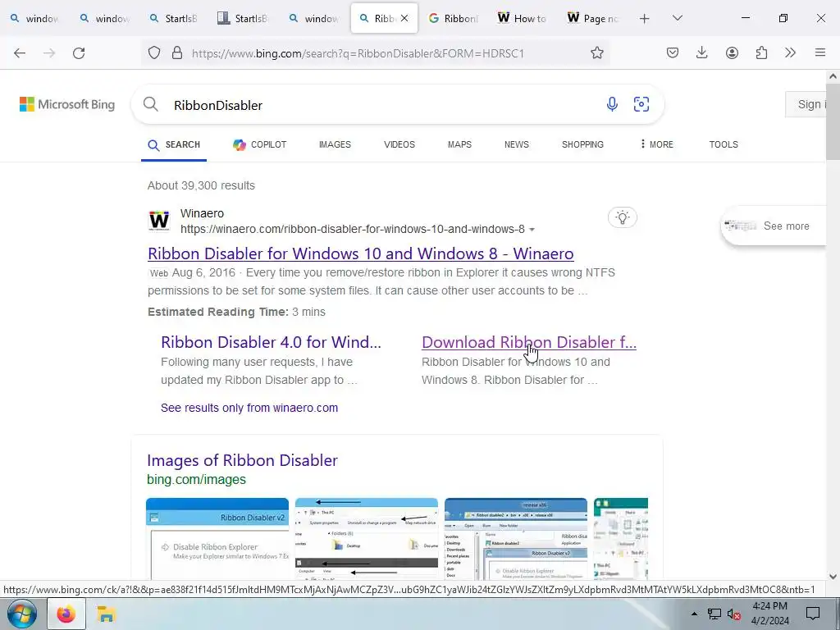Click Firefox icon in taskbar
This screenshot has height=630, width=840.
point(66,614)
